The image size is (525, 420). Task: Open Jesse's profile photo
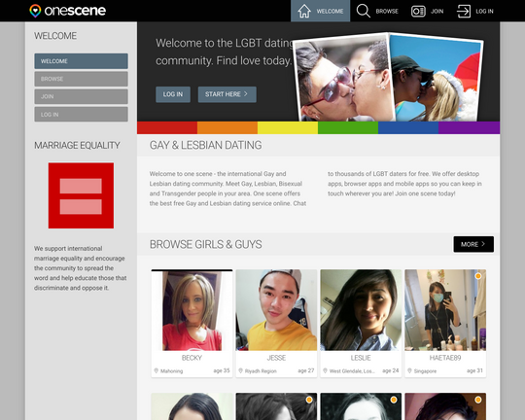pyautogui.click(x=276, y=310)
